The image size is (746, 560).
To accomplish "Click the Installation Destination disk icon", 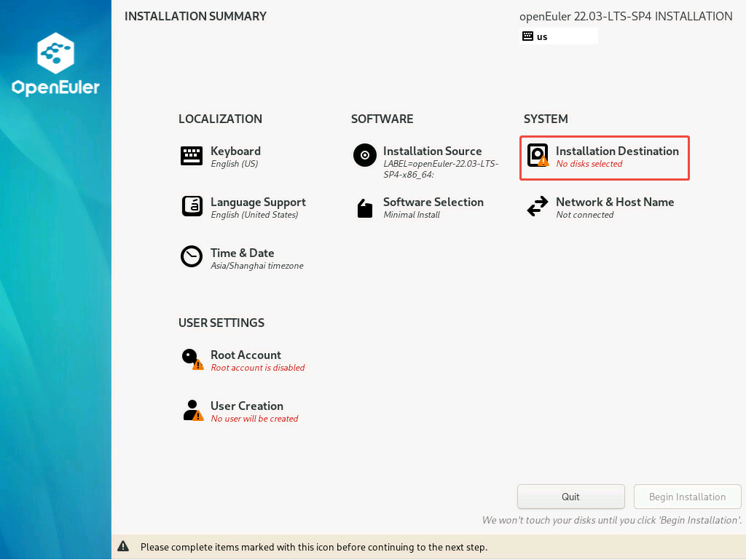I will 538,155.
